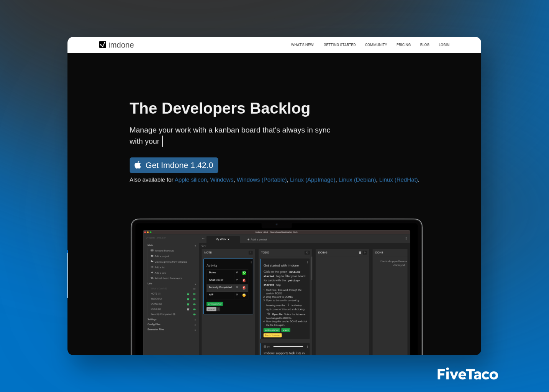Click the trash icon in DOING column header
Viewport: 549px width, 392px height.
pyautogui.click(x=360, y=253)
